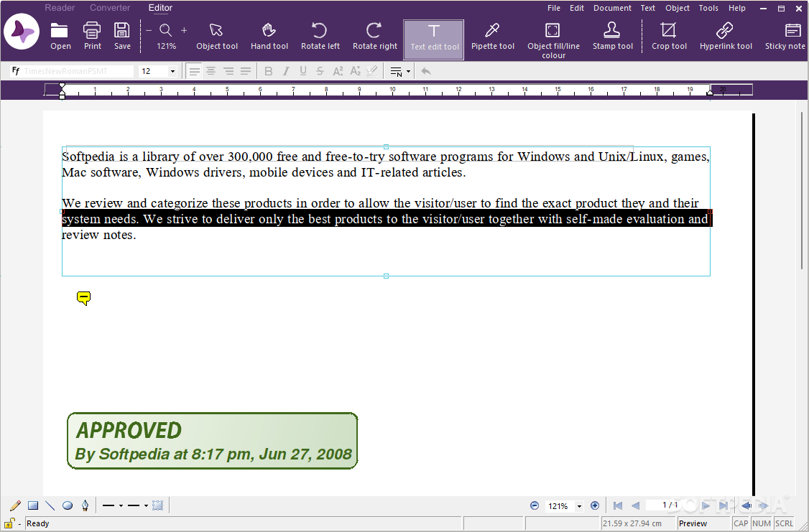Toggle italic formatting

coord(286,71)
